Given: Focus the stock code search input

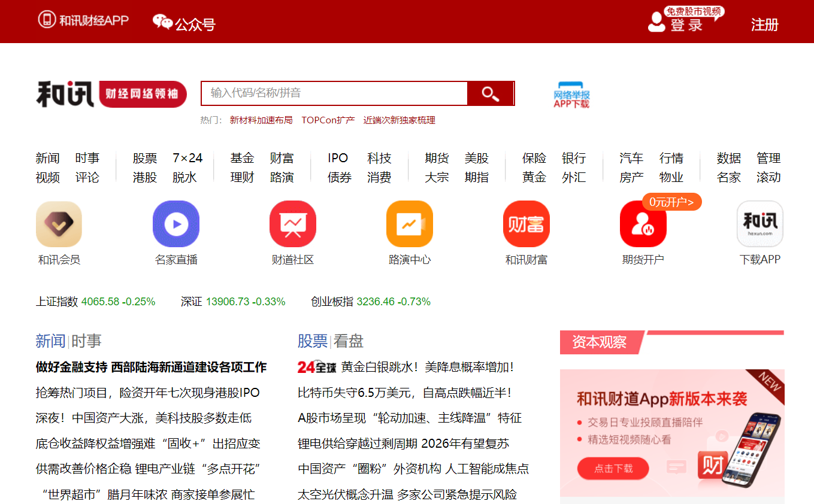Looking at the screenshot, I should (x=334, y=93).
